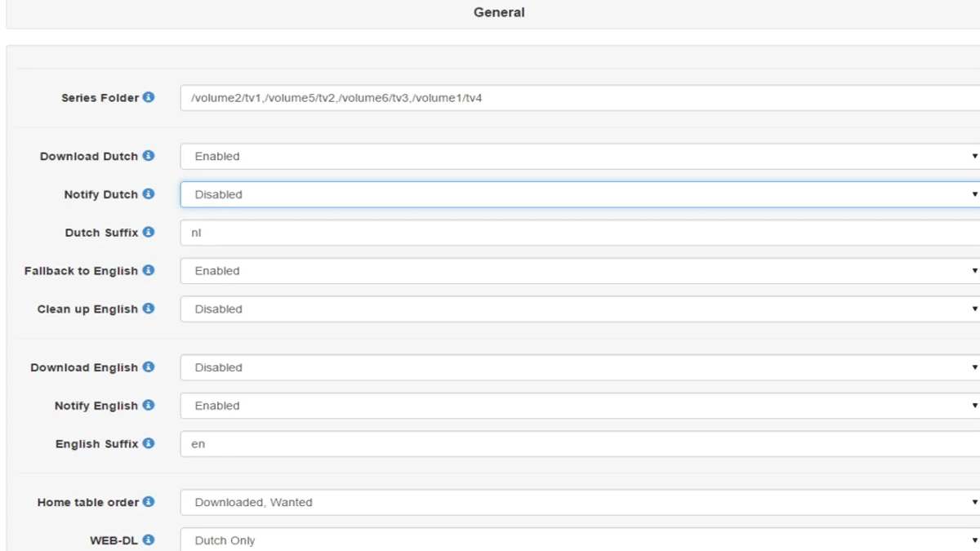
Task: Open the WEB-DL Dutch Only dropdown
Action: 580,540
